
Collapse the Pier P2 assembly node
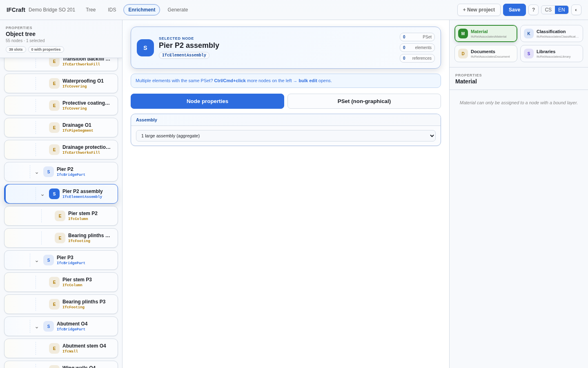pyautogui.click(x=42, y=194)
